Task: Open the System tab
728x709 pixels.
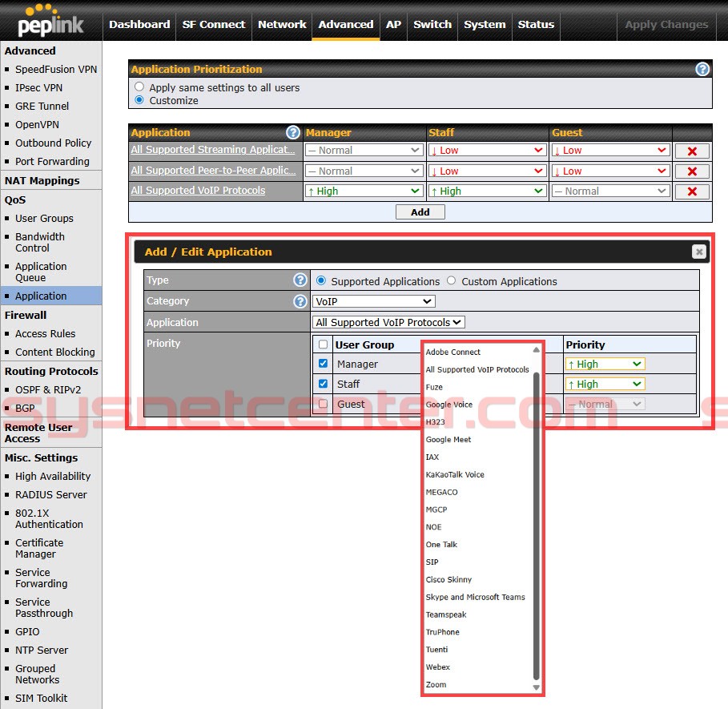Action: click(x=485, y=24)
